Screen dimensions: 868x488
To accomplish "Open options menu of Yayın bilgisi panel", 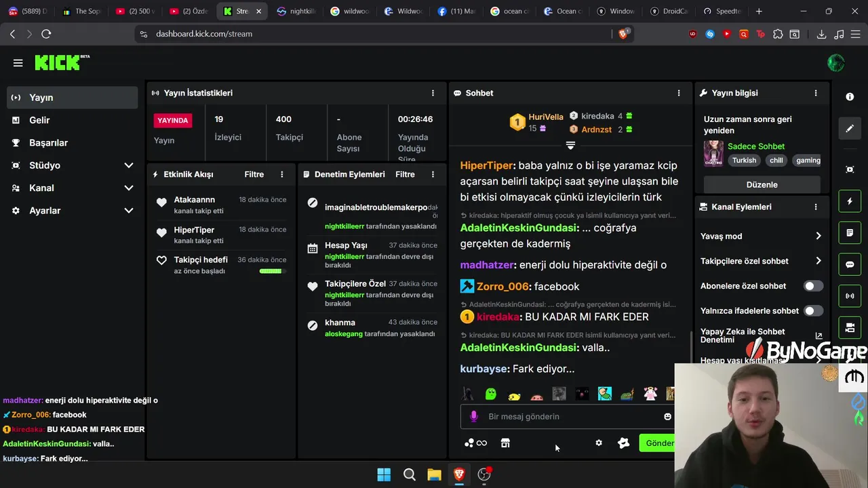I will point(816,93).
